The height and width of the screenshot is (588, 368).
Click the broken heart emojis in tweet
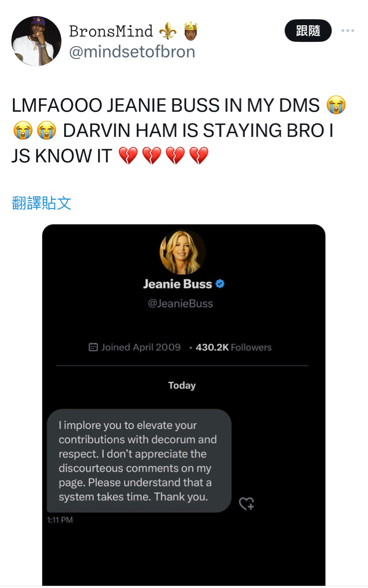click(x=163, y=156)
